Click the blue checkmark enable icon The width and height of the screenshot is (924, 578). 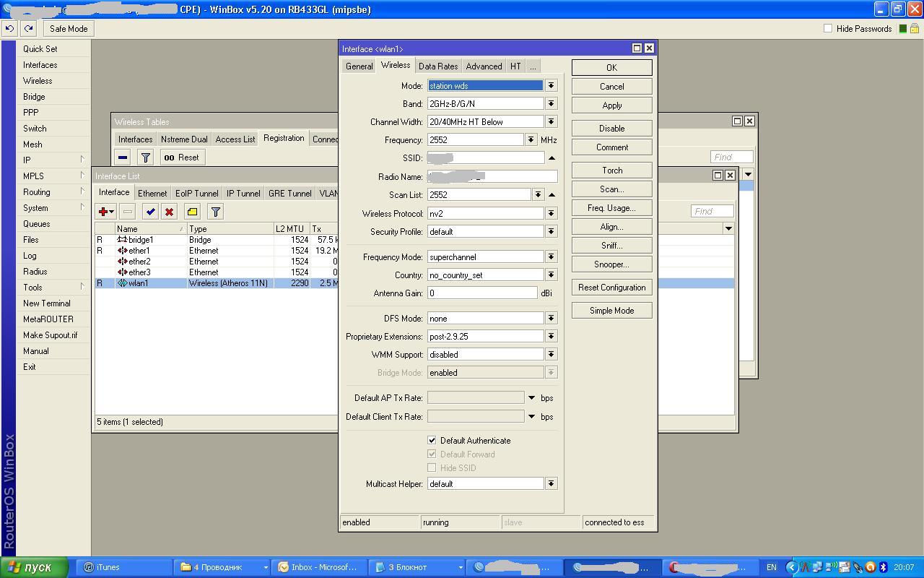[150, 212]
